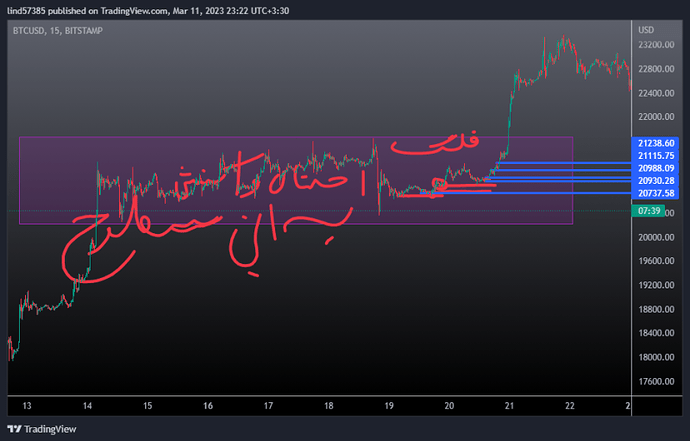This screenshot has width=690, height=441.
Task: Click date 13 on time axis
Action: [27, 405]
